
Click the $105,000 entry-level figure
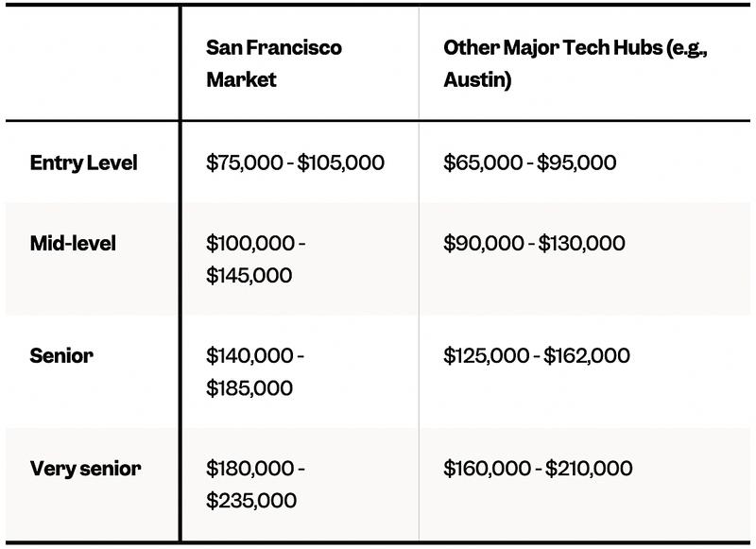pos(341,163)
